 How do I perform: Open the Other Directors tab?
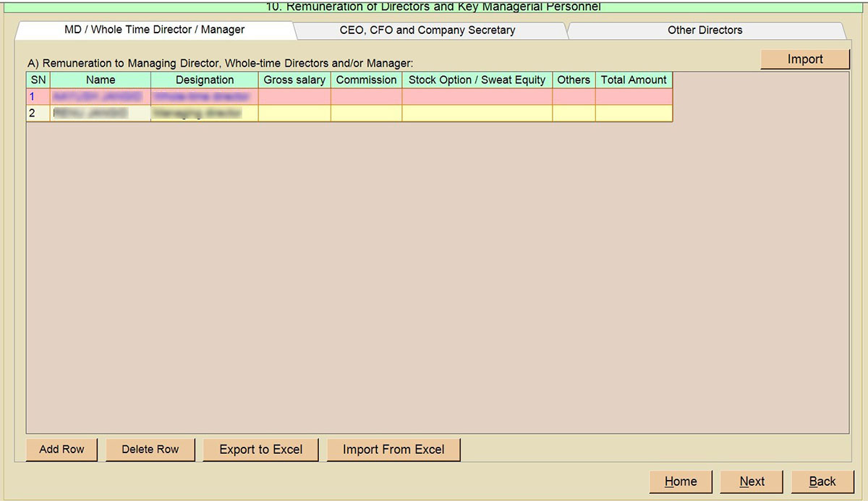point(705,30)
